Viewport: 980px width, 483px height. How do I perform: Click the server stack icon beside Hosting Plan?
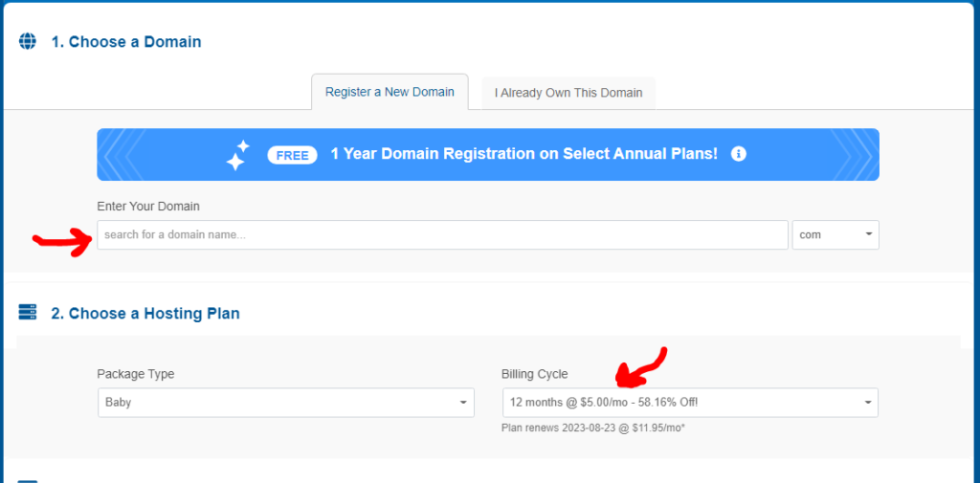tap(28, 312)
